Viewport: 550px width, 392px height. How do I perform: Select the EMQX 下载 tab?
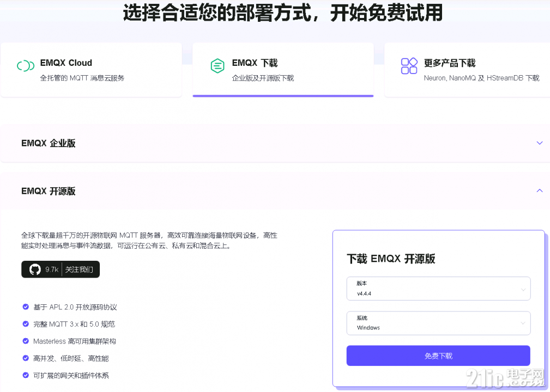283,70
